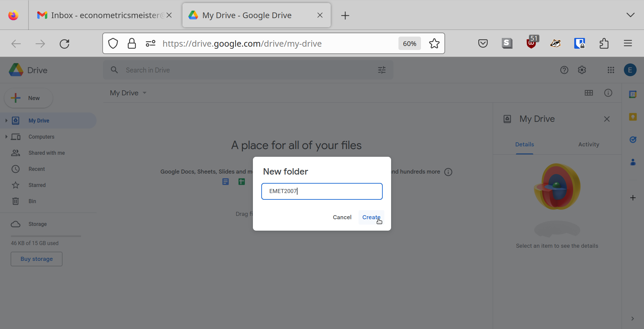Image resolution: width=644 pixels, height=329 pixels.
Task: Close the Google Drive browser tab
Action: point(320,15)
